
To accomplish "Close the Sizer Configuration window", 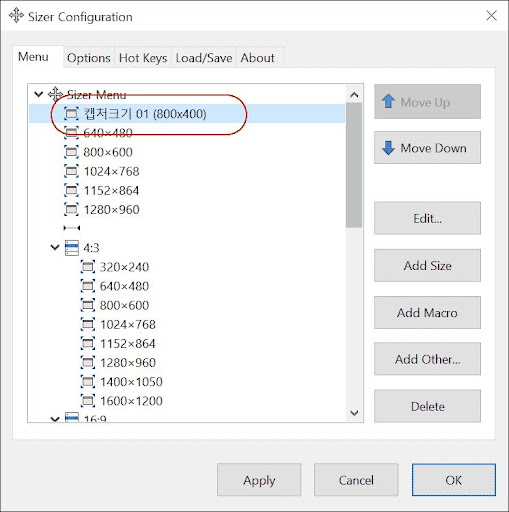I will (491, 15).
